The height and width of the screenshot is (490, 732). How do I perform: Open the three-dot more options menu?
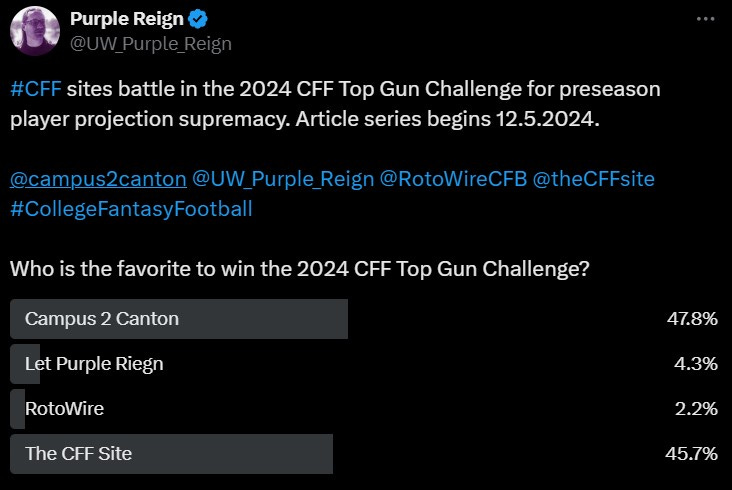[705, 19]
